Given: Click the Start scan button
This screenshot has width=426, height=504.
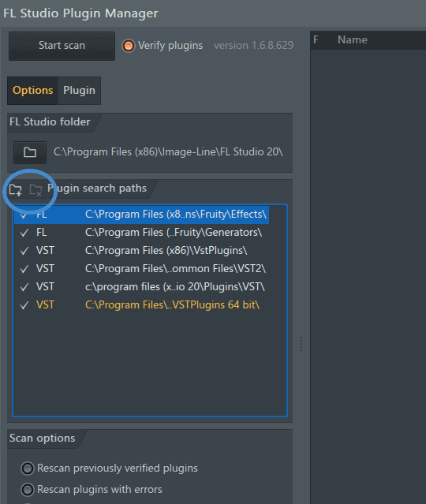Looking at the screenshot, I should coord(62,46).
